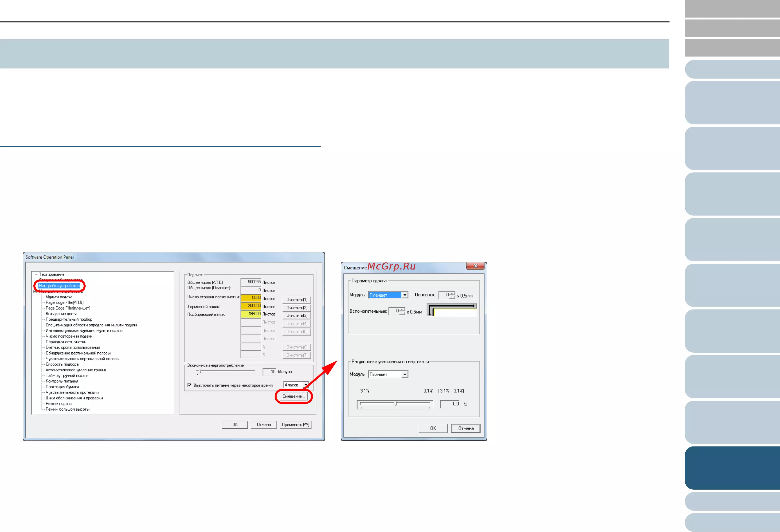The width and height of the screenshot is (780, 532).
Task: Open the Модуль dropdown in vertical magnification section
Action: [x=405, y=374]
